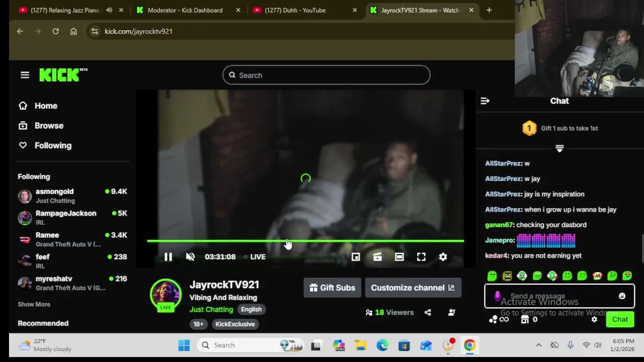Viewport: 644px width, 362px height.
Task: Click kedar4 username in chat
Action: [x=497, y=255]
